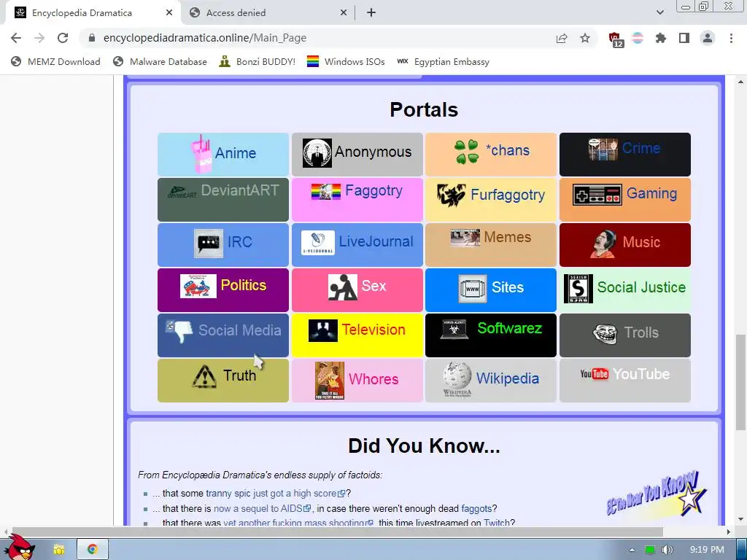The image size is (747, 560).
Task: Click the Truth warning triangle icon
Action: pos(204,376)
